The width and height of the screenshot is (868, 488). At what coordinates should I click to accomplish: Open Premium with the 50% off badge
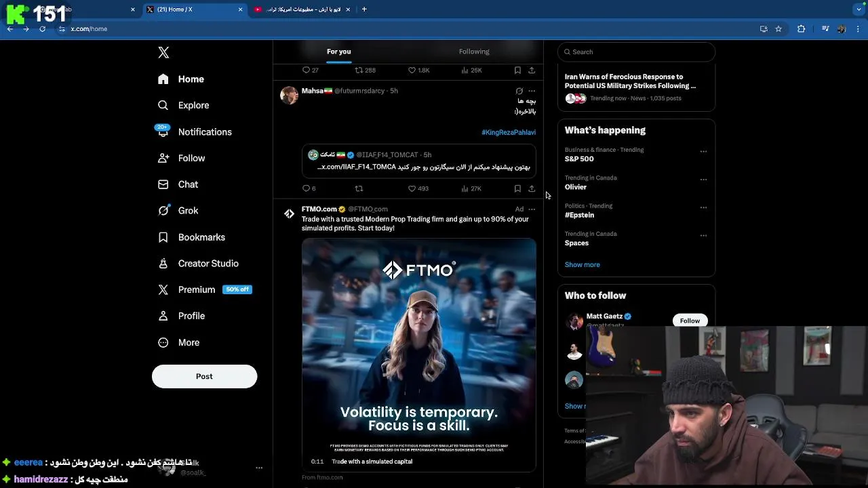[x=204, y=289]
